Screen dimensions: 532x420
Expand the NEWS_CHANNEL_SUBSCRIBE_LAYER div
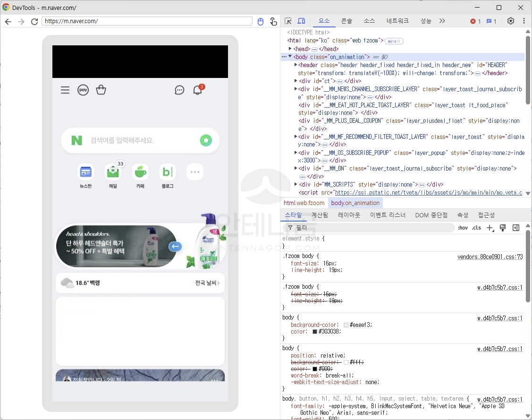[296, 89]
